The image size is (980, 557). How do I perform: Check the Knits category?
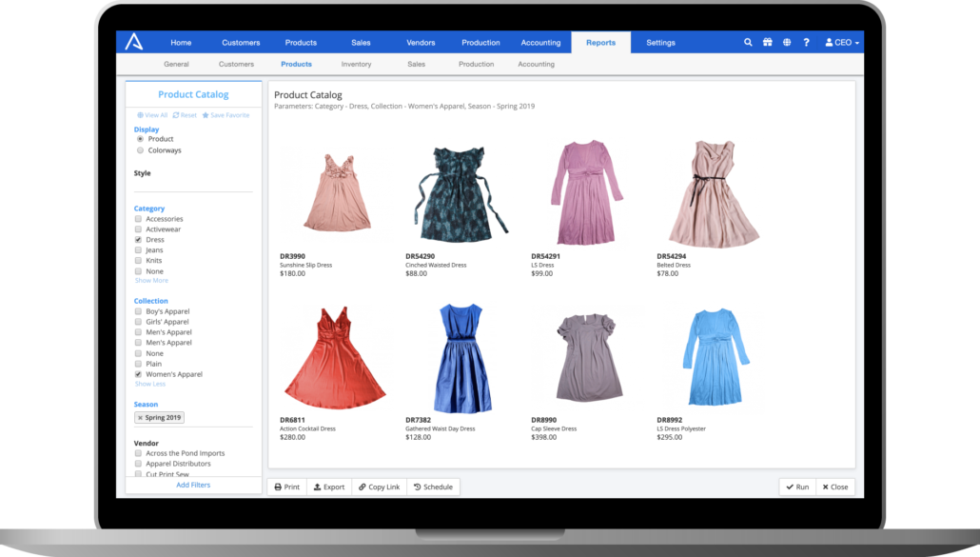point(138,261)
